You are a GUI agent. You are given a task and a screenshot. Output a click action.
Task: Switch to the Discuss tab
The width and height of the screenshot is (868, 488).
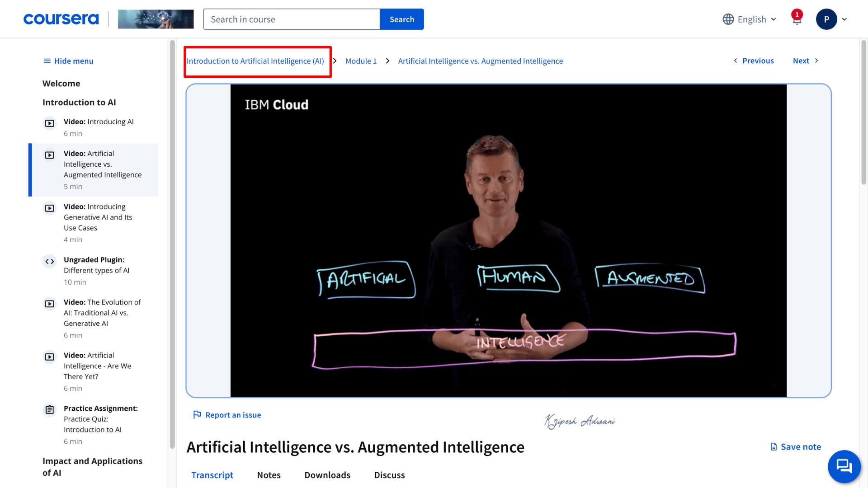(x=389, y=475)
